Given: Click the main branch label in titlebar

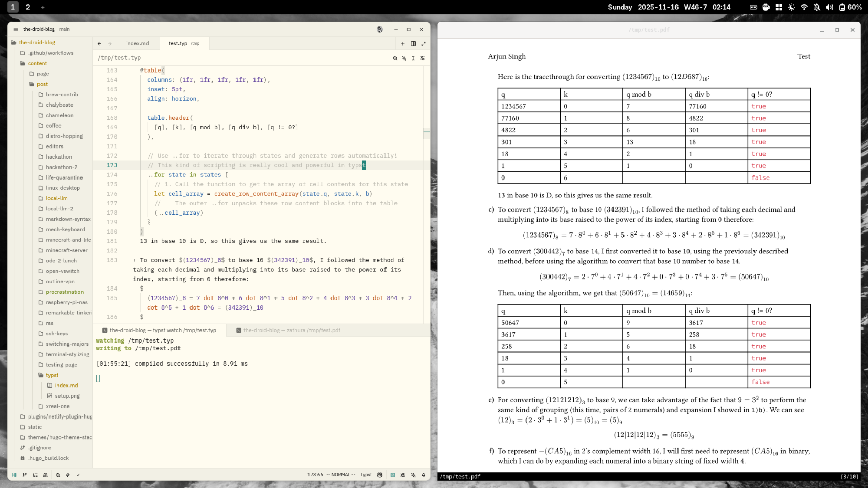Looking at the screenshot, I should (64, 29).
